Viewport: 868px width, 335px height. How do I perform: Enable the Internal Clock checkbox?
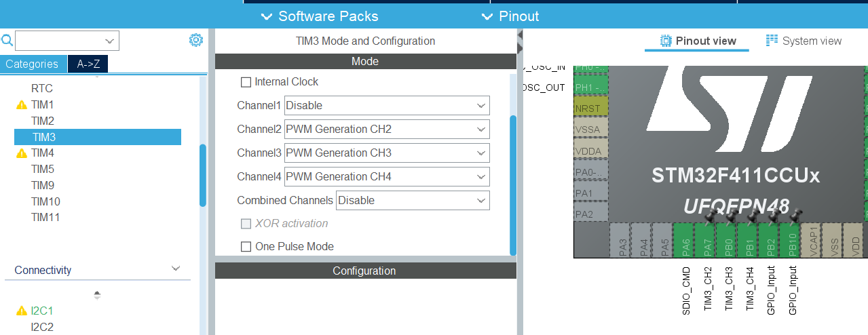(246, 82)
